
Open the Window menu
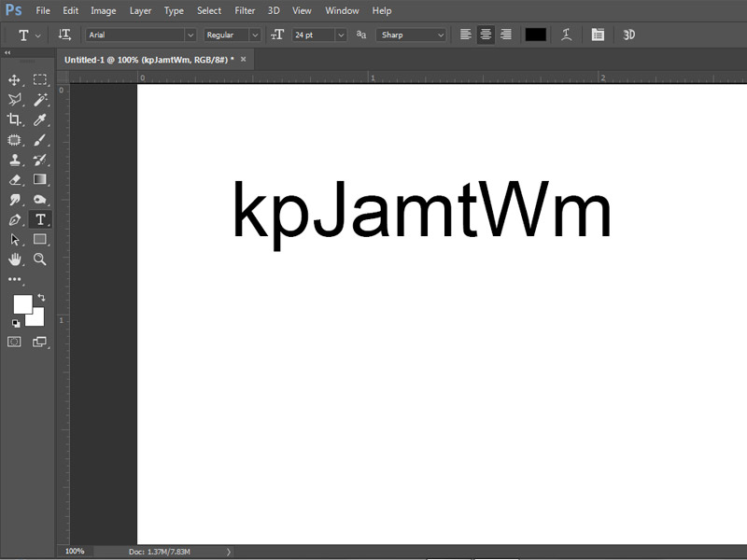[342, 10]
